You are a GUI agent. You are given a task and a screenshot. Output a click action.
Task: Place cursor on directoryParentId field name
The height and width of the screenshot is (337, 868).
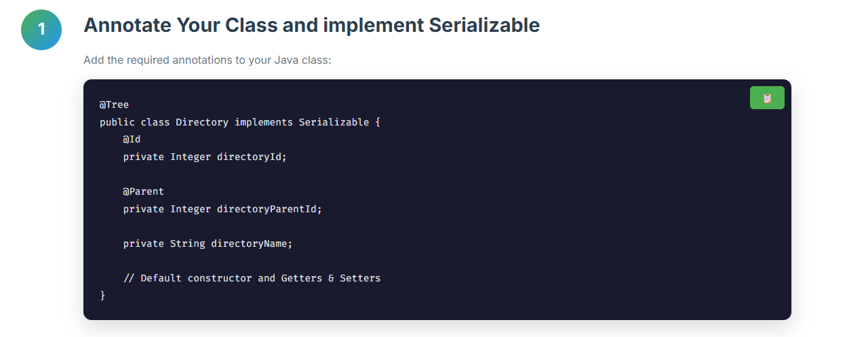[x=267, y=209]
